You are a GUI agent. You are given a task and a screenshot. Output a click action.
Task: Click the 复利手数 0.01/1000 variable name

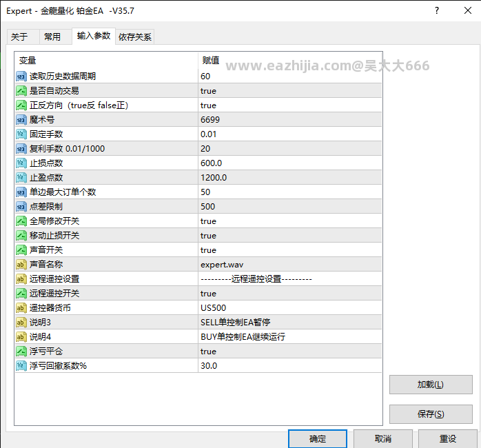pyautogui.click(x=67, y=149)
